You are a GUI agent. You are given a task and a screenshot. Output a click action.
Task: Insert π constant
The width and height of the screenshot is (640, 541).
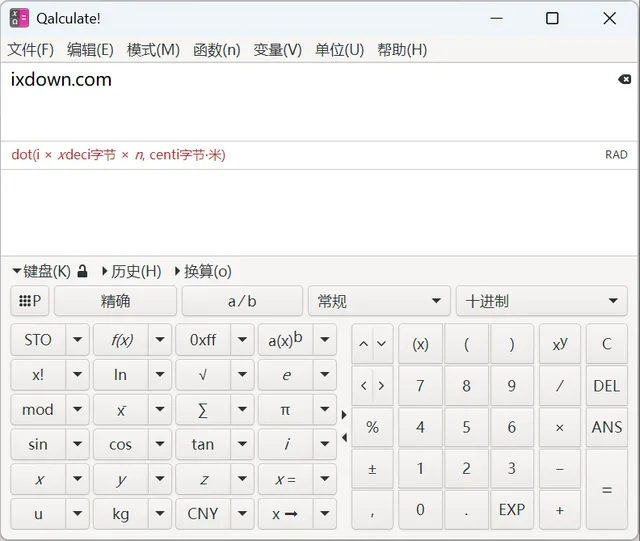pos(285,410)
